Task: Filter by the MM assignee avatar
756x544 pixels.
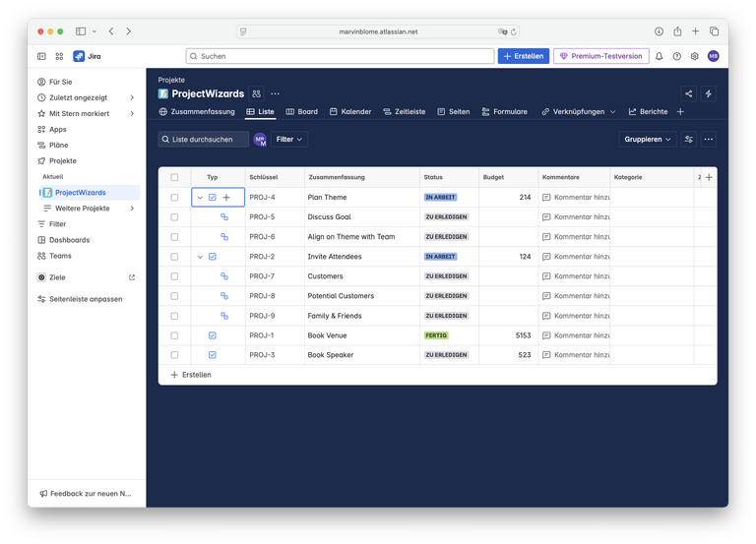Action: (x=260, y=140)
